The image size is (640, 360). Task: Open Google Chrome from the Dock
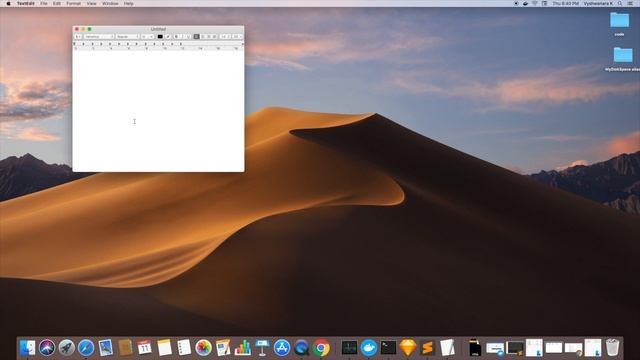click(321, 348)
